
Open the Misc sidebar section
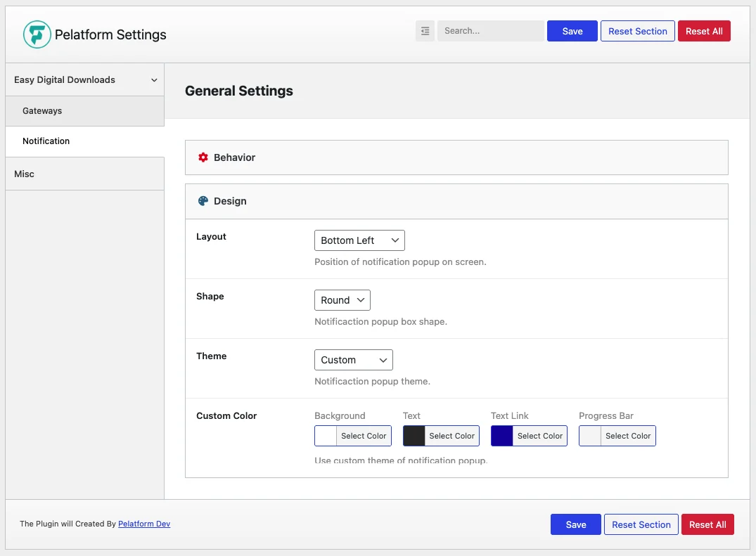pos(85,174)
